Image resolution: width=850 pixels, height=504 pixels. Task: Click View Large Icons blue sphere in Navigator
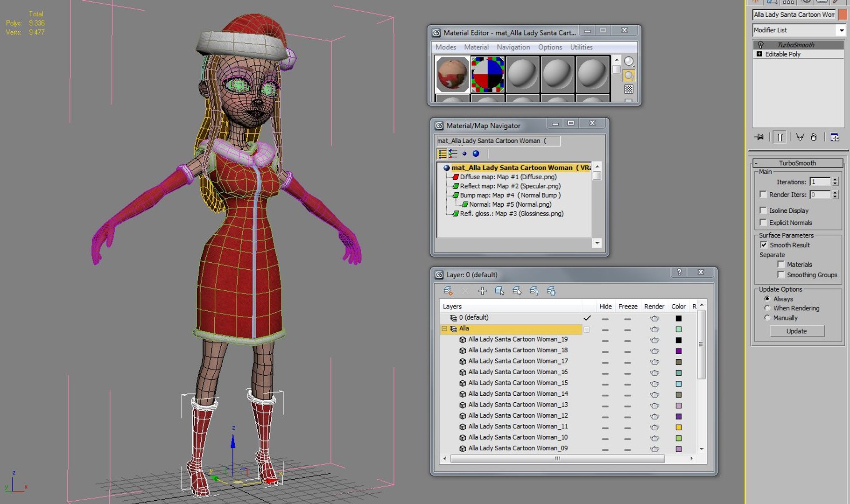pos(476,154)
